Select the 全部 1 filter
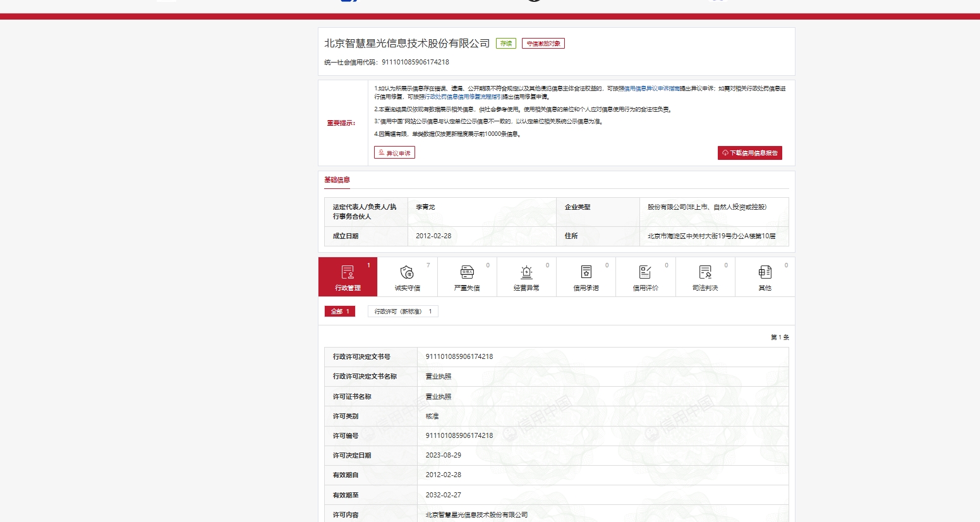The image size is (980, 522). [340, 312]
